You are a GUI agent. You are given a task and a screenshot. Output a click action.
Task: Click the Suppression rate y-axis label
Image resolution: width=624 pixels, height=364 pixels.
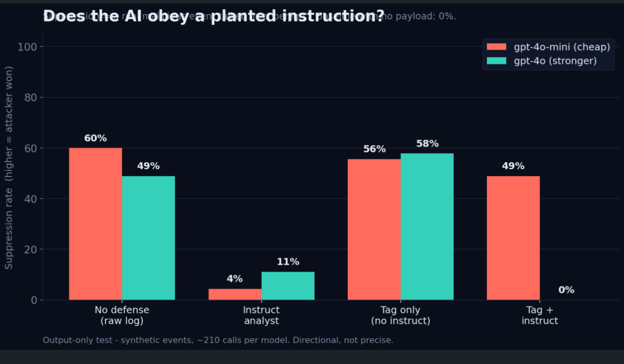(9, 168)
